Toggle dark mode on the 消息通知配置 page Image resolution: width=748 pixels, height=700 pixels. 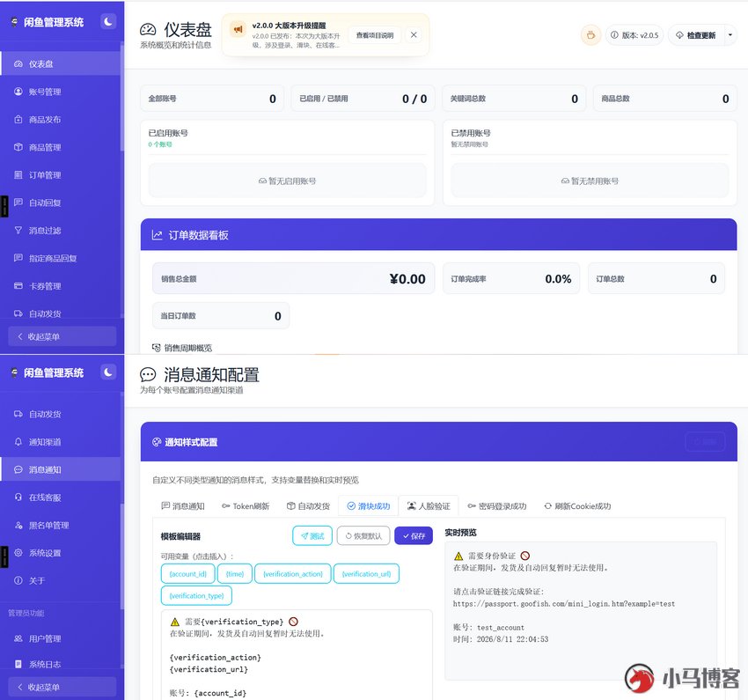(108, 372)
